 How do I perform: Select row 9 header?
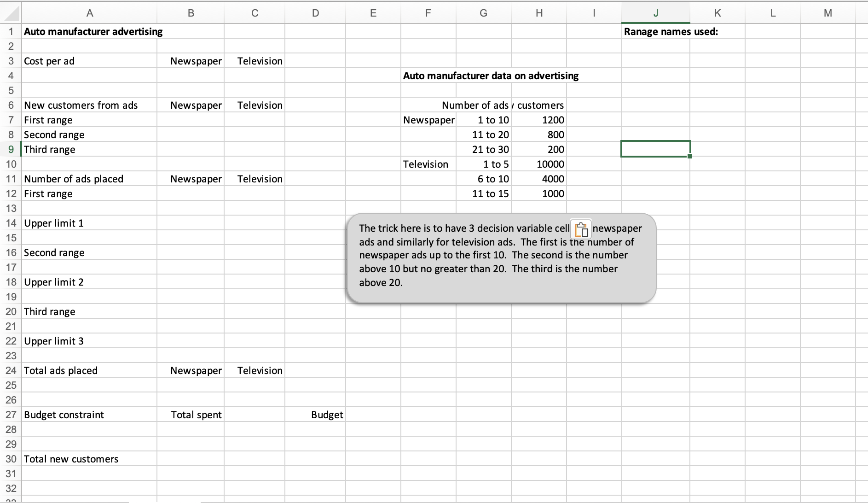(11, 149)
